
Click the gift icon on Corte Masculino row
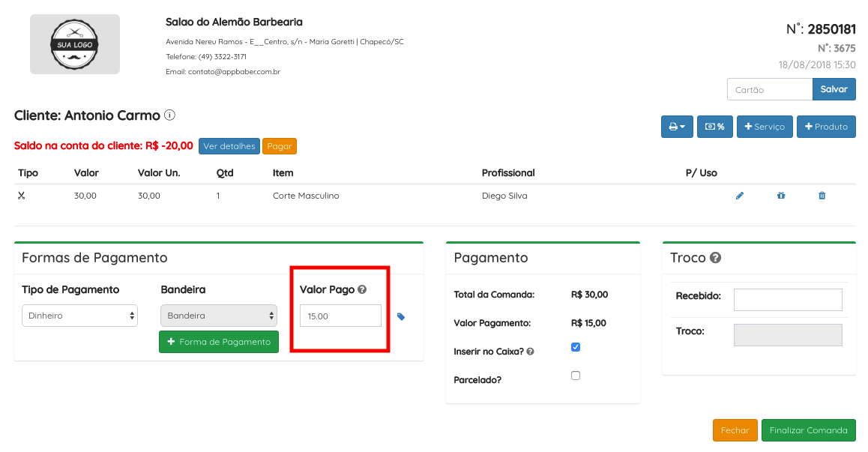click(781, 196)
